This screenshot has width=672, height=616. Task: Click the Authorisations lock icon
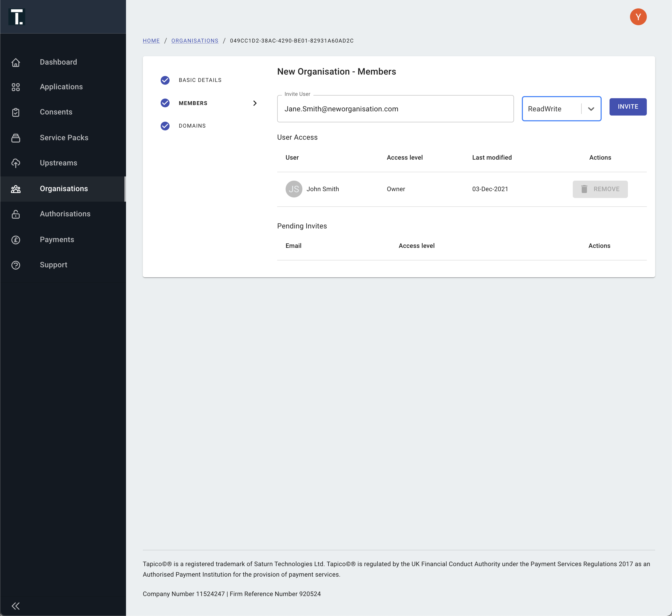16,214
